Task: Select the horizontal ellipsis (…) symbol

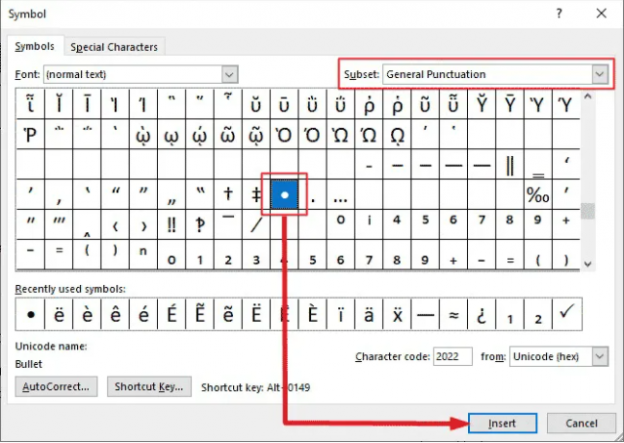Action: click(340, 194)
